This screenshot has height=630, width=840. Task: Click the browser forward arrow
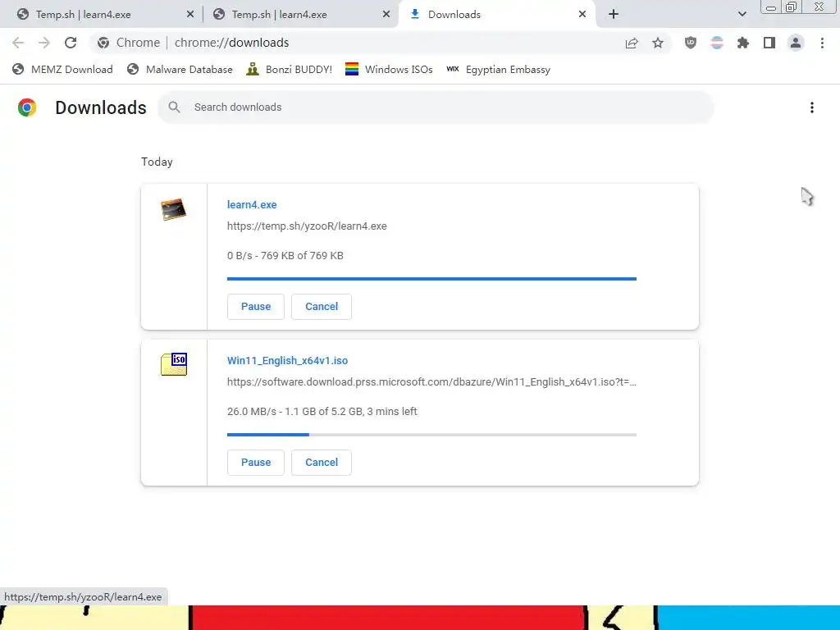point(44,43)
